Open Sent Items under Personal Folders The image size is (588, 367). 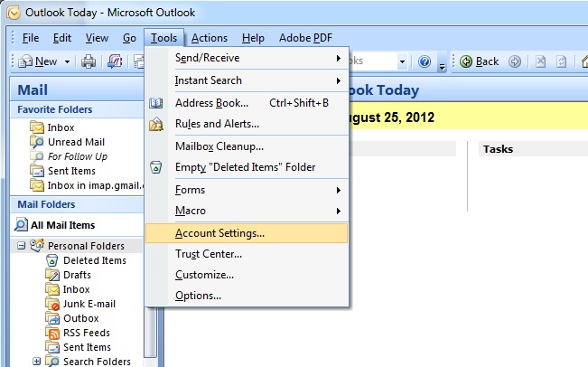click(x=87, y=347)
